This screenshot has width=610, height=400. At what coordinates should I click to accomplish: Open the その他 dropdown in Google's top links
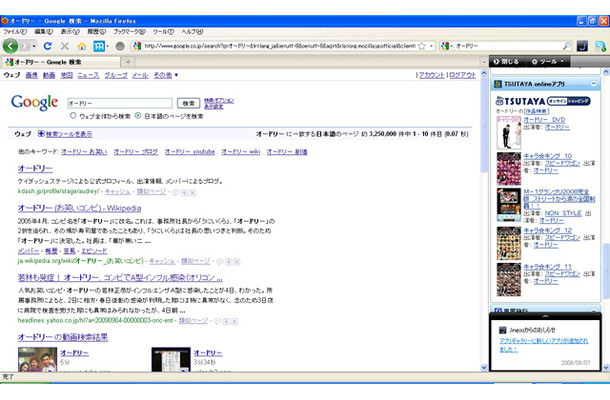click(x=165, y=75)
